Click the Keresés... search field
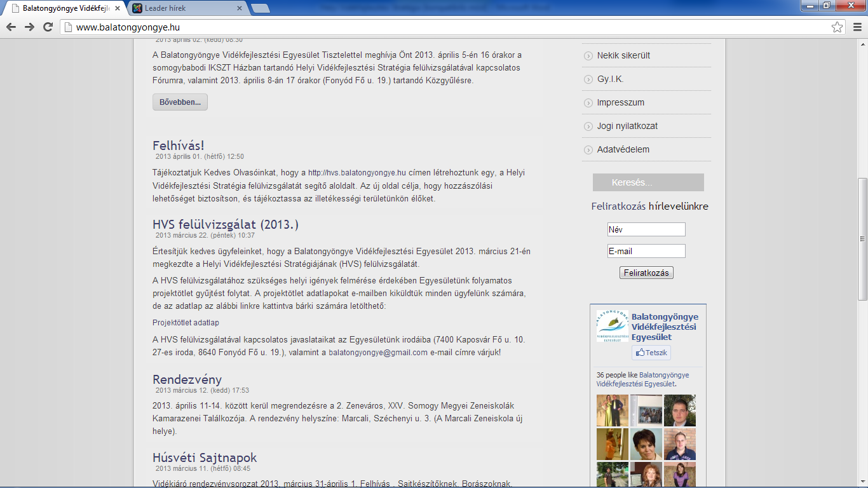Viewport: 868px width, 488px height. pos(648,182)
